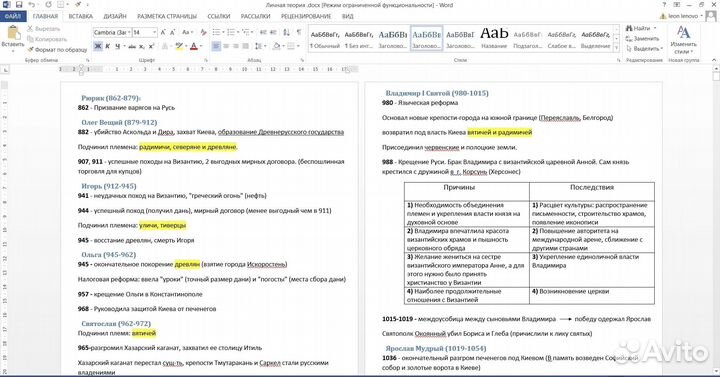Click the Paste (Вставить) clipboard icon
Screen dimensions: 720x377
[13, 33]
